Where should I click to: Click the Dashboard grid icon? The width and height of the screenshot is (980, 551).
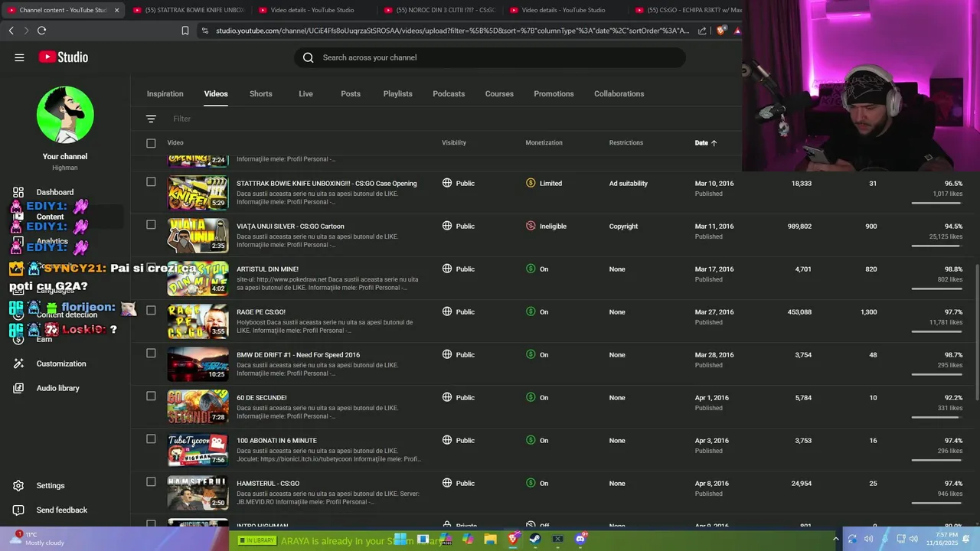pyautogui.click(x=18, y=192)
